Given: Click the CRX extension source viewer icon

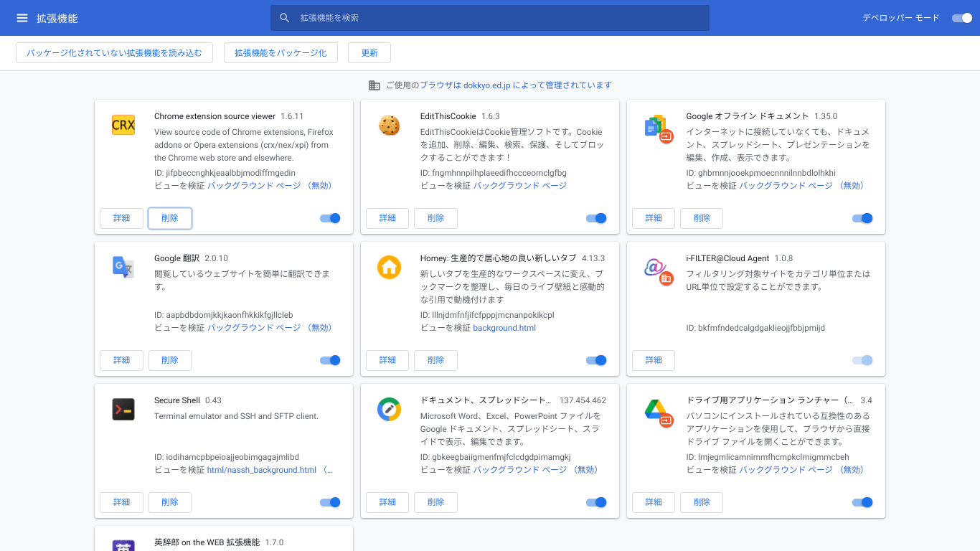Looking at the screenshot, I should click(123, 125).
